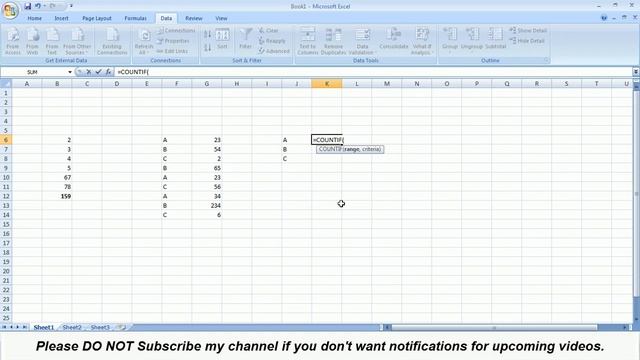Click Hide Detail
640x360 pixels.
(x=527, y=41)
